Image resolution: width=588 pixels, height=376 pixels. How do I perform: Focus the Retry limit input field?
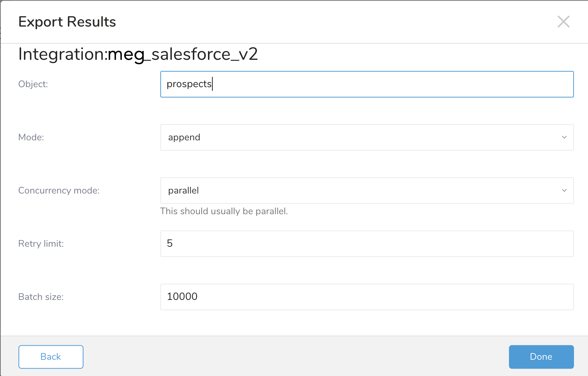click(x=366, y=244)
